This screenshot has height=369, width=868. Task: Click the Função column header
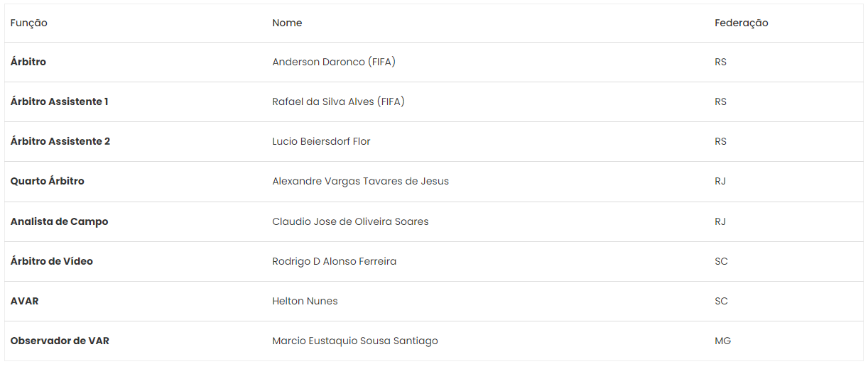pos(28,23)
